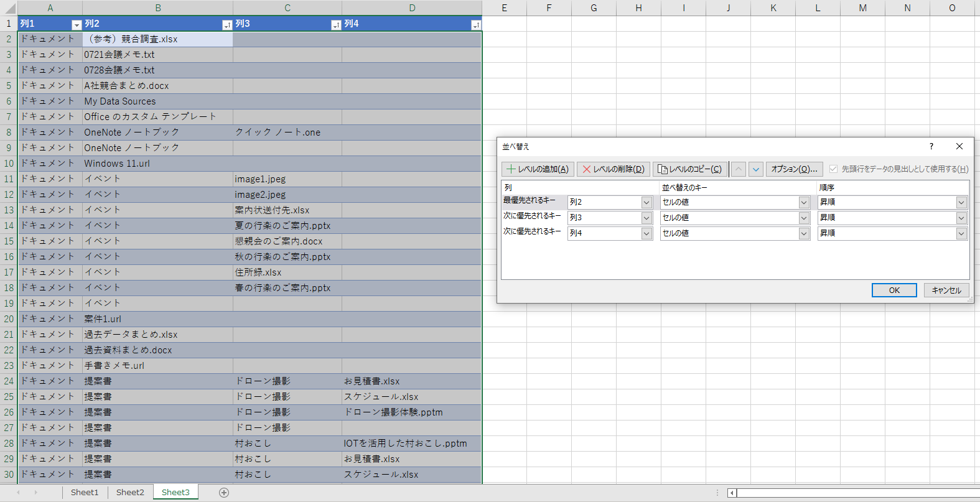Open the second-level column dropdown showing 列3

click(646, 218)
